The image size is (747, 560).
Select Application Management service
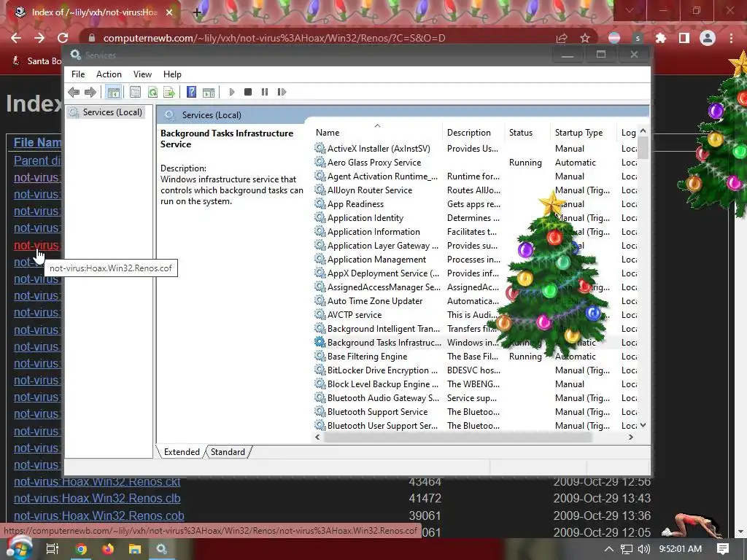tap(376, 259)
